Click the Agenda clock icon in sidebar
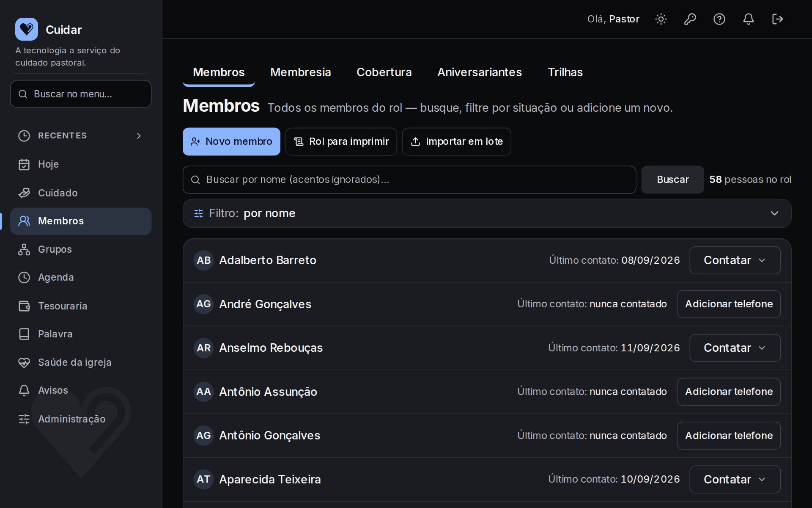 coord(24,277)
